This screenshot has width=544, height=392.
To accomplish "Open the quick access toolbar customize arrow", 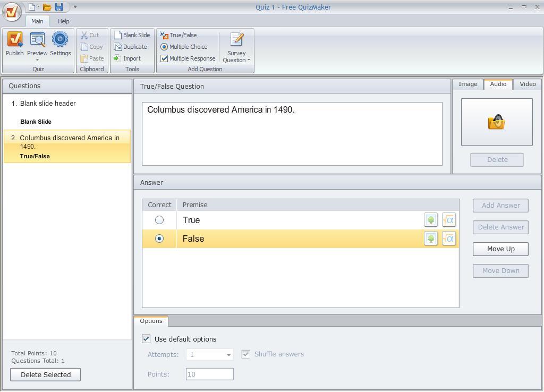I will [75, 7].
